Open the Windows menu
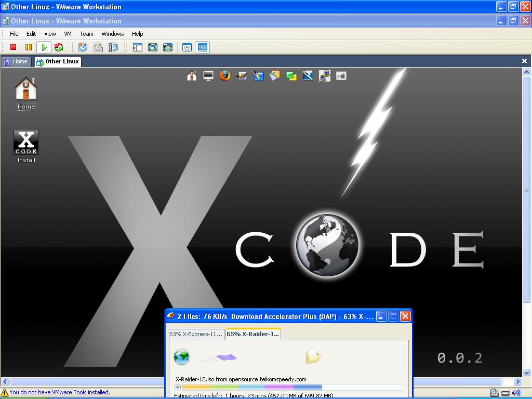Image resolution: width=532 pixels, height=399 pixels. pyautogui.click(x=113, y=34)
